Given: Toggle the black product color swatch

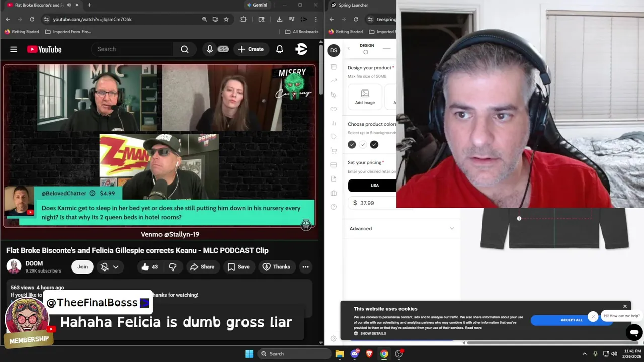Looking at the screenshot, I should pyautogui.click(x=374, y=145).
